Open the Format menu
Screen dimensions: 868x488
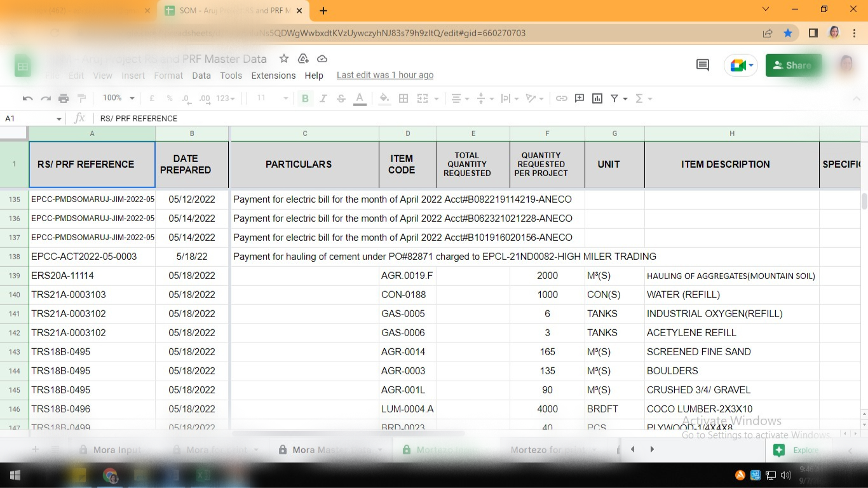coord(168,75)
